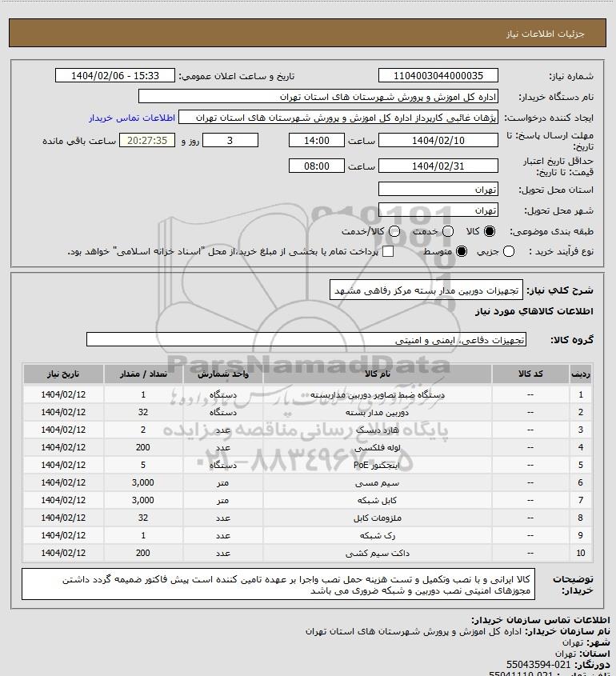Viewport: 616px width, 676px height.
Task: Click quantity 3,000 in سیم مسی row
Action: (x=143, y=482)
